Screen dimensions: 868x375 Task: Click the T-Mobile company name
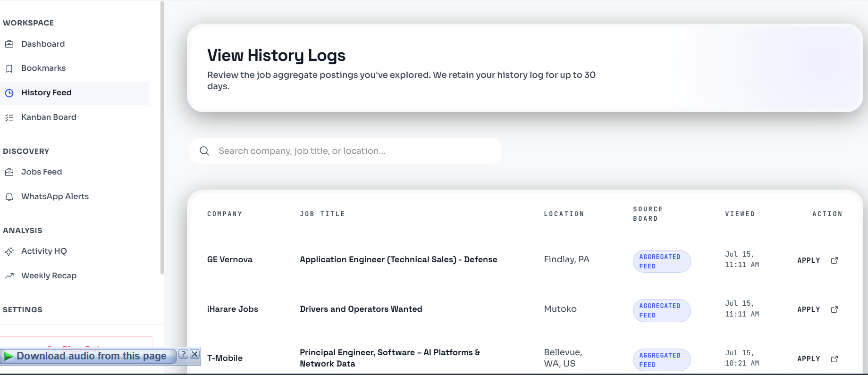[x=225, y=358]
